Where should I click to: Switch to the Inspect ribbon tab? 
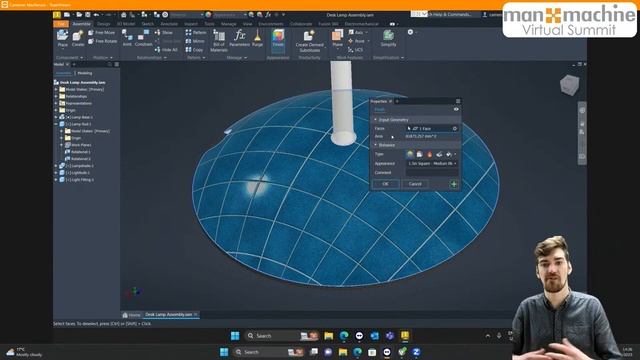click(x=191, y=24)
